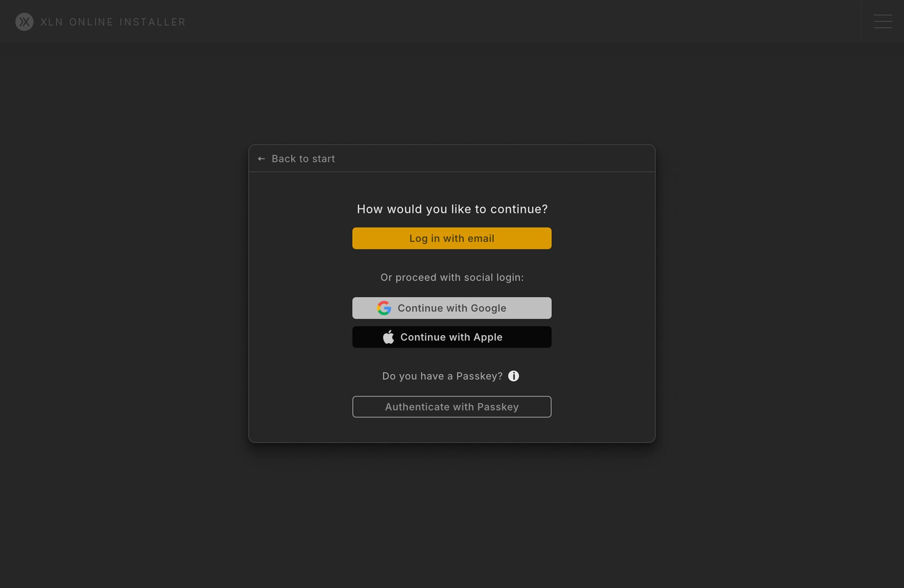Click the XLN logo icon

[24, 22]
